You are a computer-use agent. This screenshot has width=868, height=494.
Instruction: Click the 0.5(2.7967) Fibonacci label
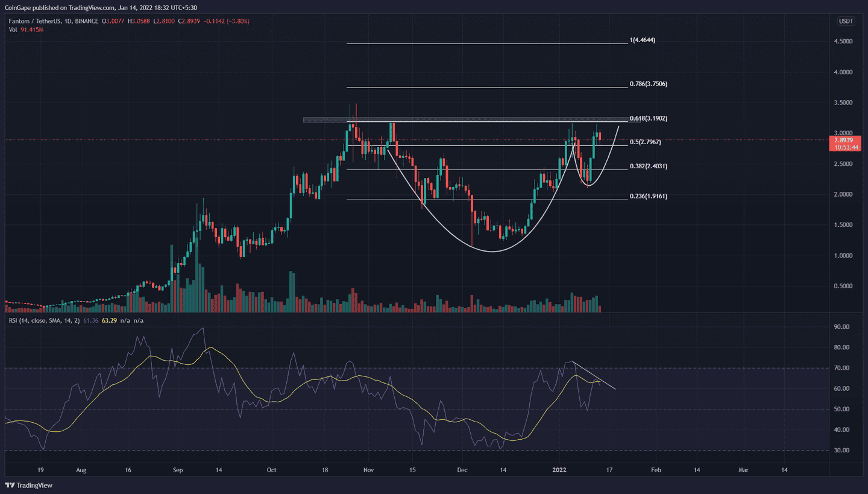646,142
